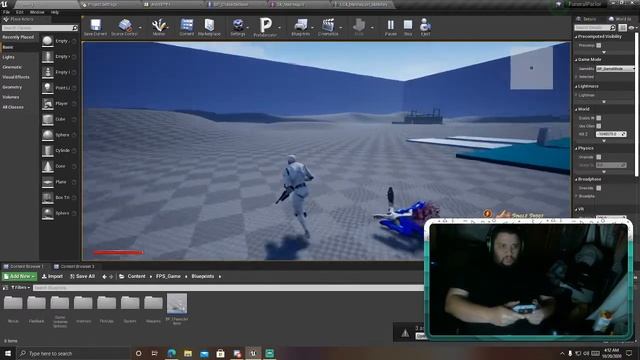
Task: Select the first Empty actor icon
Action: [48, 41]
